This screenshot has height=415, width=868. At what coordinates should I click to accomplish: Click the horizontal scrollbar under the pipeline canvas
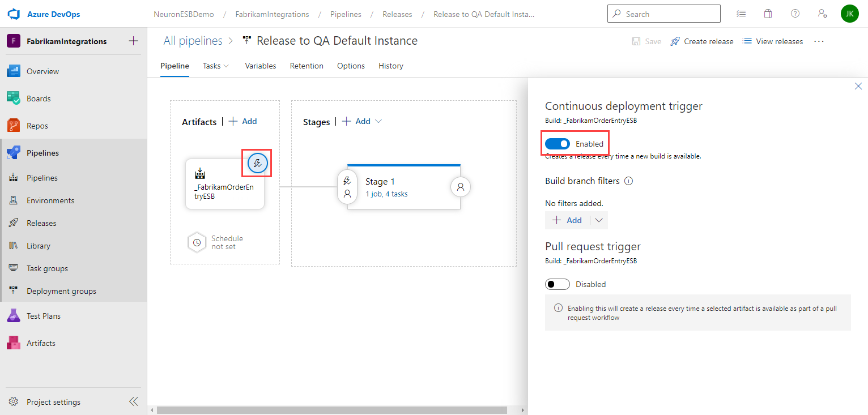click(x=332, y=410)
